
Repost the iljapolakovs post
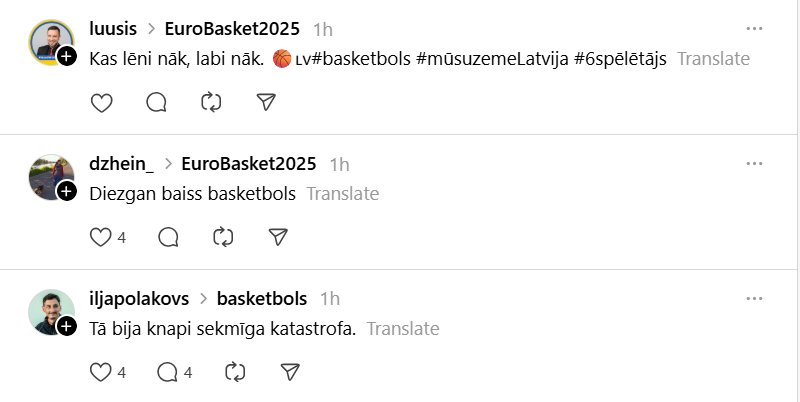tap(235, 372)
